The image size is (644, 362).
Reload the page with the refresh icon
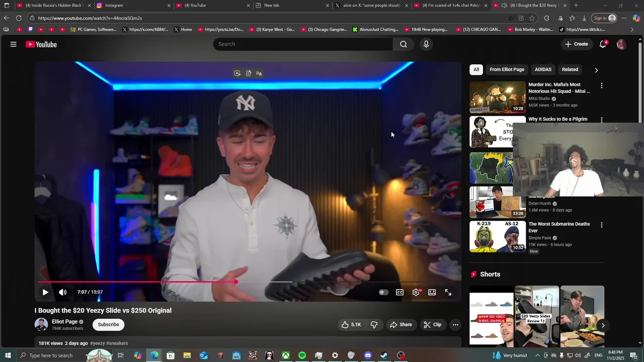pyautogui.click(x=19, y=18)
